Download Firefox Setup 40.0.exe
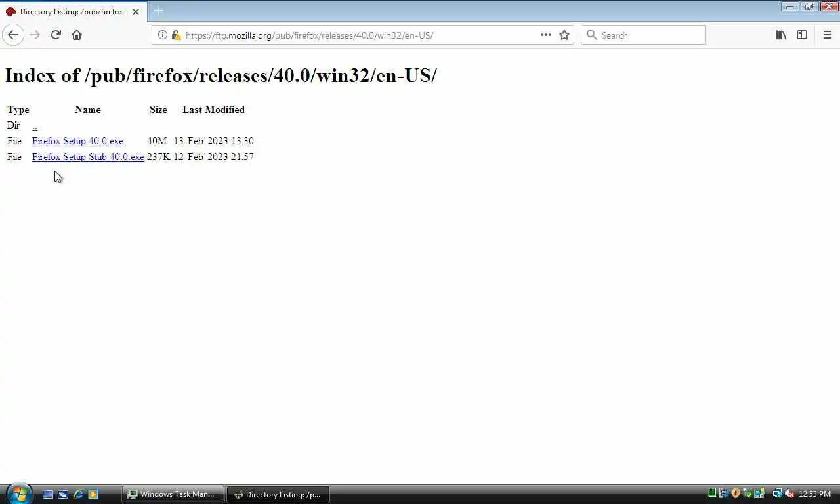The height and width of the screenshot is (504, 840). 77,141
